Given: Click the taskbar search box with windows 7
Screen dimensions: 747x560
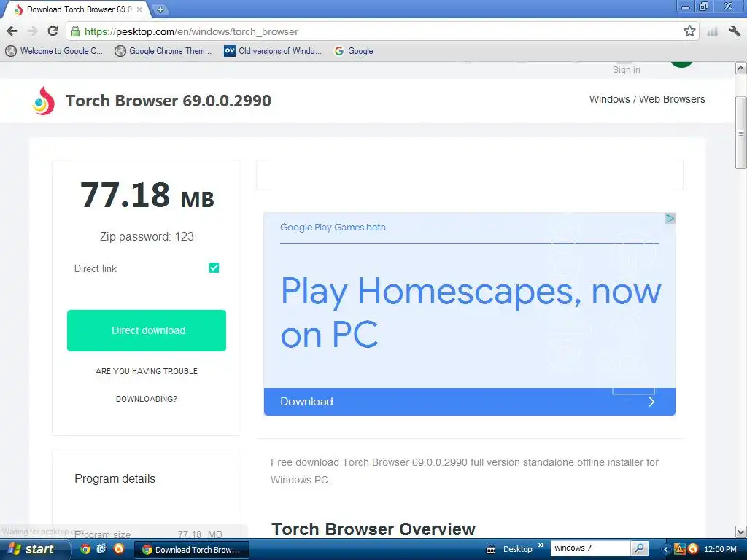Looking at the screenshot, I should click(589, 548).
